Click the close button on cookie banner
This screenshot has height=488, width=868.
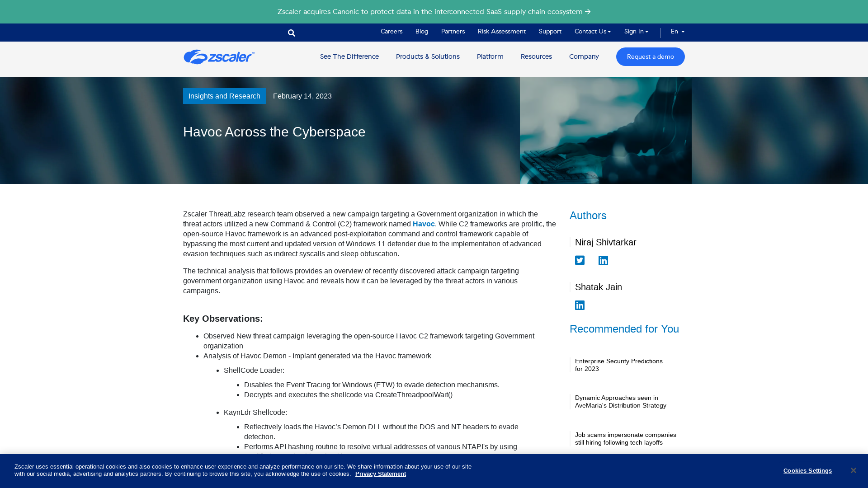pos(853,470)
